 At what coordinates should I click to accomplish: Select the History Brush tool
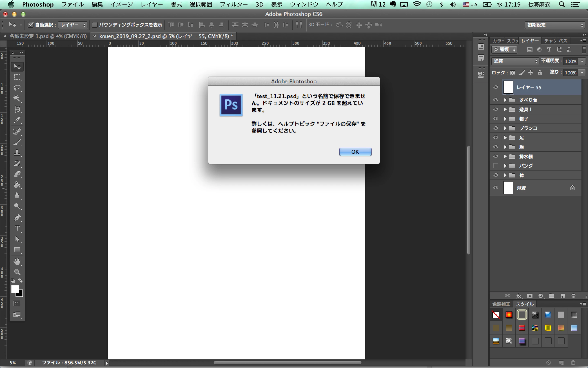[x=17, y=164]
